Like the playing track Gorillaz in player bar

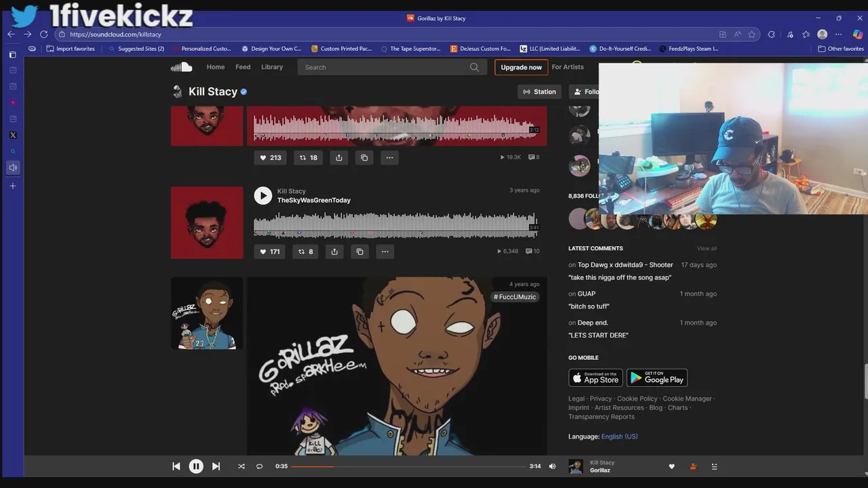coord(672,466)
